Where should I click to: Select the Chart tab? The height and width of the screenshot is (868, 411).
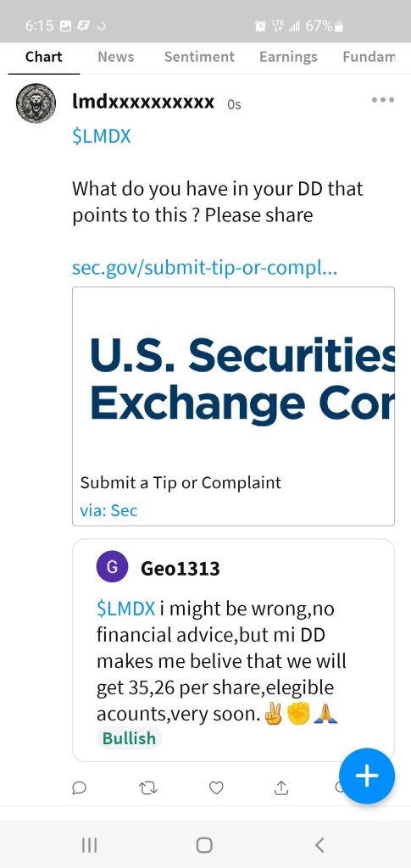tap(44, 57)
